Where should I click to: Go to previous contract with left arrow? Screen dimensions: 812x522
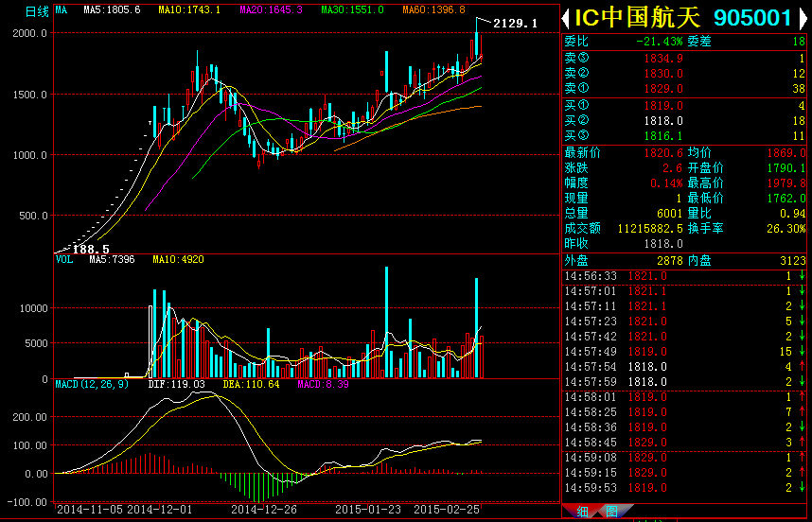click(566, 19)
